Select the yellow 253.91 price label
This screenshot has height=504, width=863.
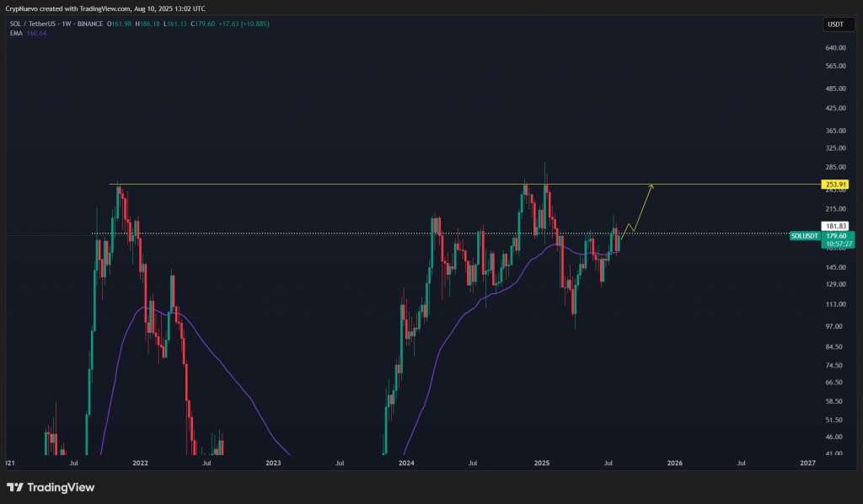tap(834, 184)
